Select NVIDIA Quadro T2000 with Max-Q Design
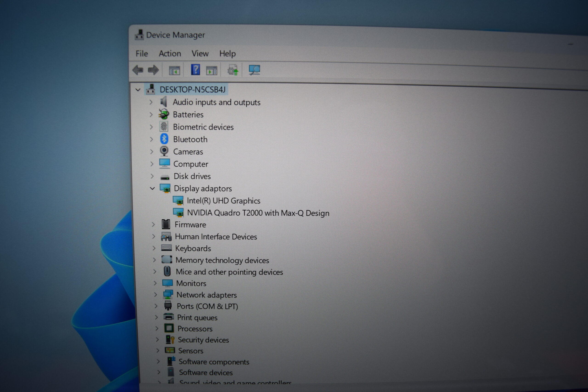The width and height of the screenshot is (588, 392). click(x=258, y=213)
